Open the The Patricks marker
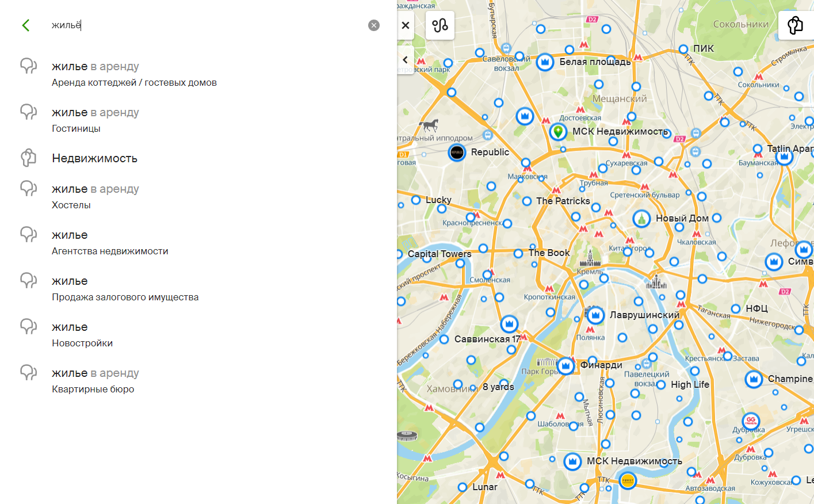Screen dimensions: 814x504 [x=527, y=201]
